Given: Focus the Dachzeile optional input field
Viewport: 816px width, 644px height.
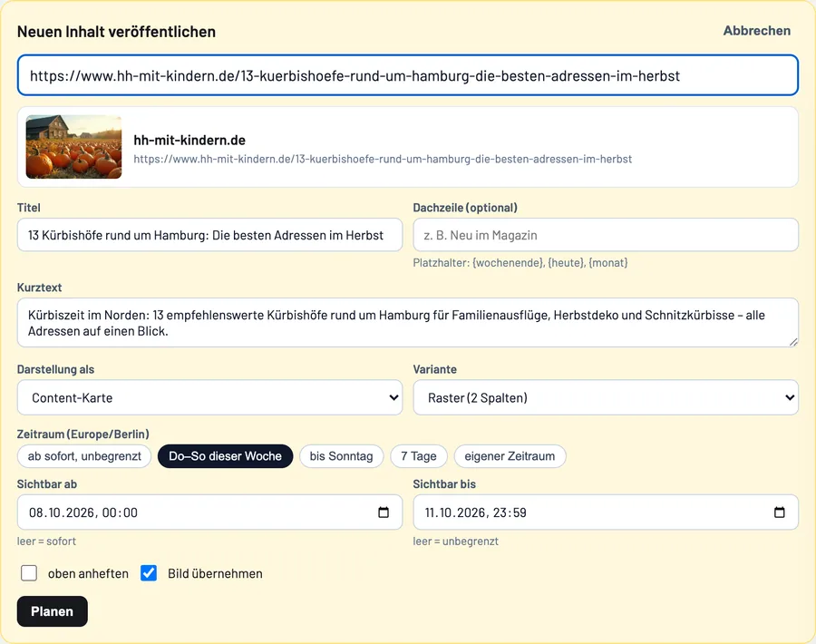Looking at the screenshot, I should click(x=606, y=235).
